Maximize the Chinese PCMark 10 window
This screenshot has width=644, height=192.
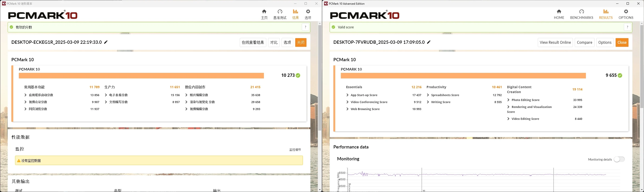(x=306, y=3)
